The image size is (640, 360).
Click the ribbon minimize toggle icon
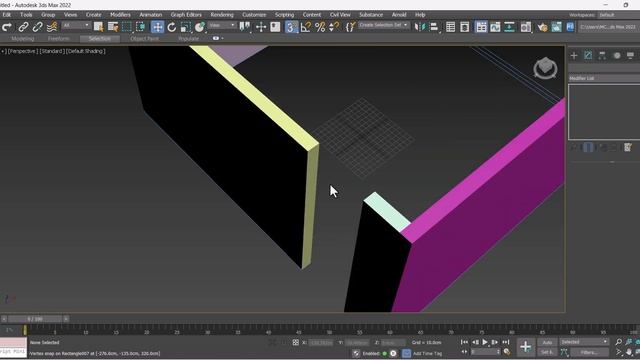[217, 38]
